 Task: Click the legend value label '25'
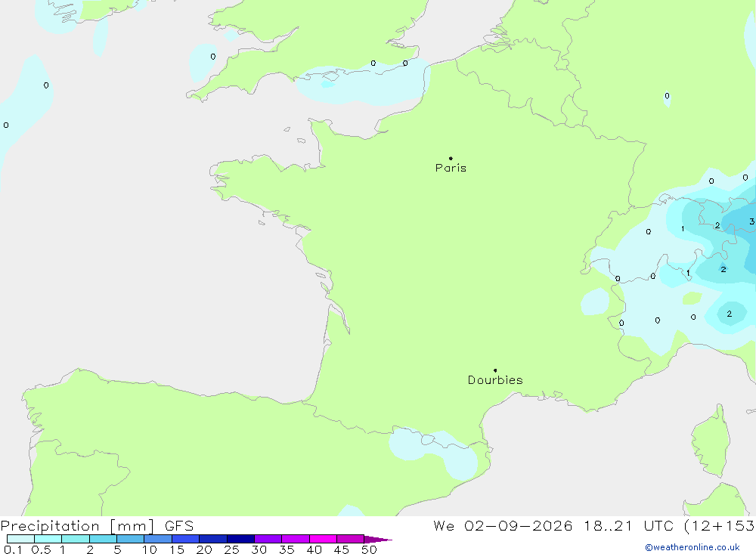tap(231, 549)
